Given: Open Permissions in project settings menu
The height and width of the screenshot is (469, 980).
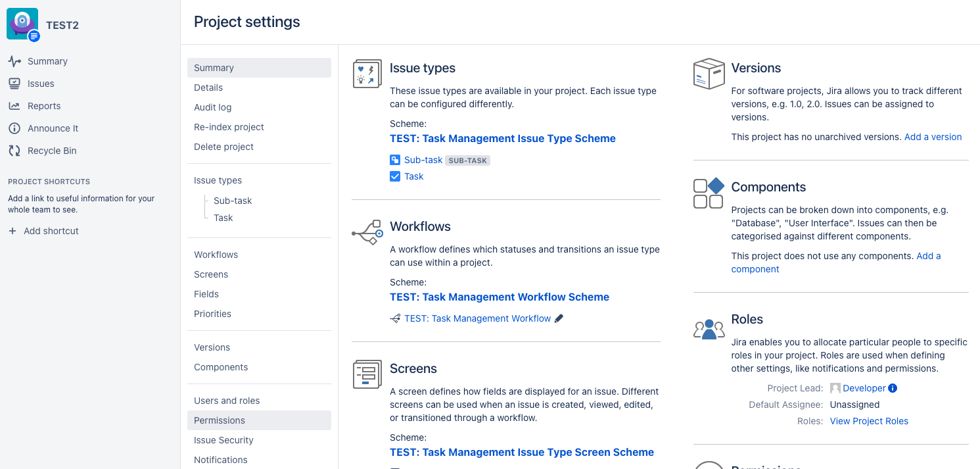Looking at the screenshot, I should [x=220, y=420].
